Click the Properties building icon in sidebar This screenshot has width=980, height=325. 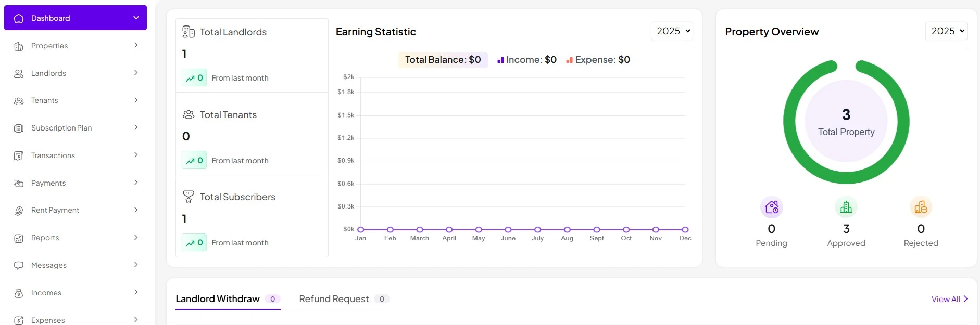19,46
